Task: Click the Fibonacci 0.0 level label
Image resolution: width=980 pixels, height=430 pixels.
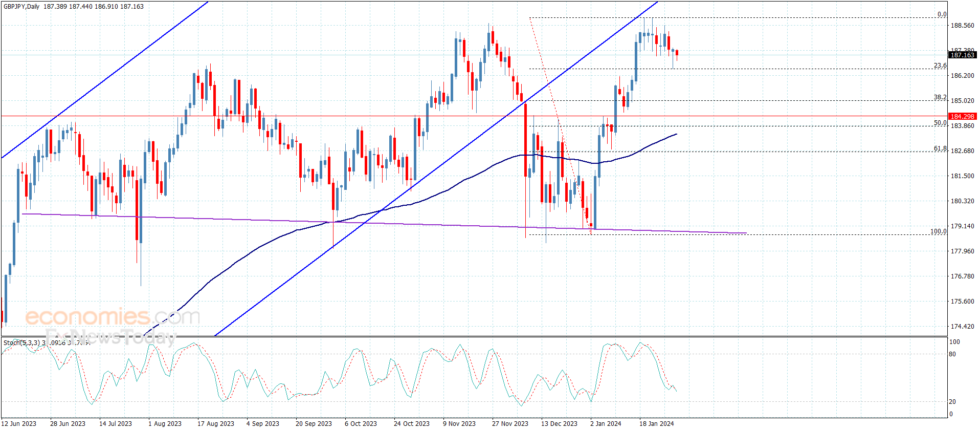Action: point(942,14)
